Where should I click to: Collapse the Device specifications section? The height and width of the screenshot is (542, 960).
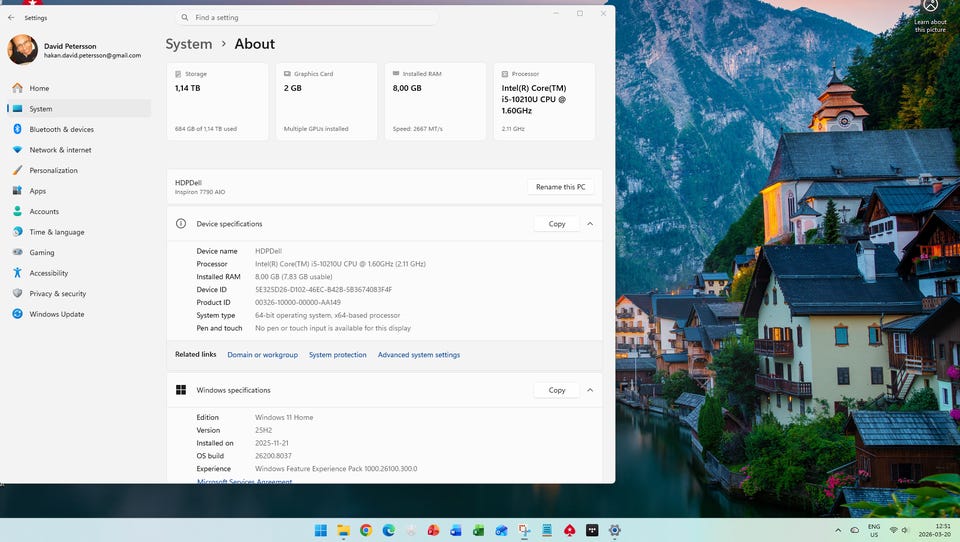tap(590, 224)
